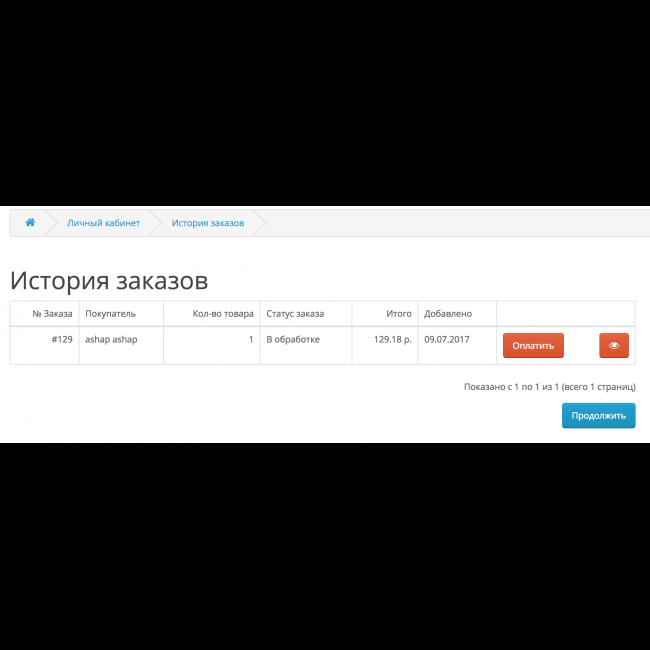Click the home icon in breadcrumb
Screen dimensions: 650x650
tap(30, 222)
